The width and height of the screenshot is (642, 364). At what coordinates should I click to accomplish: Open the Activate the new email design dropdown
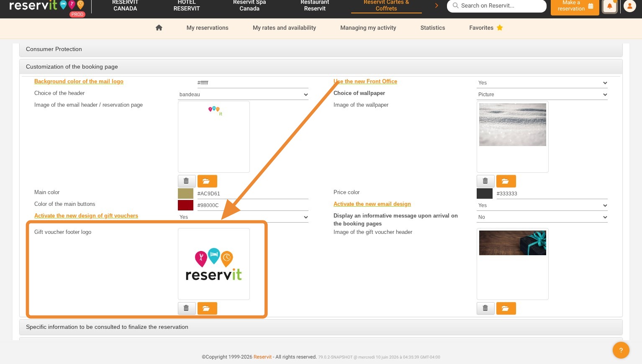pos(542,205)
